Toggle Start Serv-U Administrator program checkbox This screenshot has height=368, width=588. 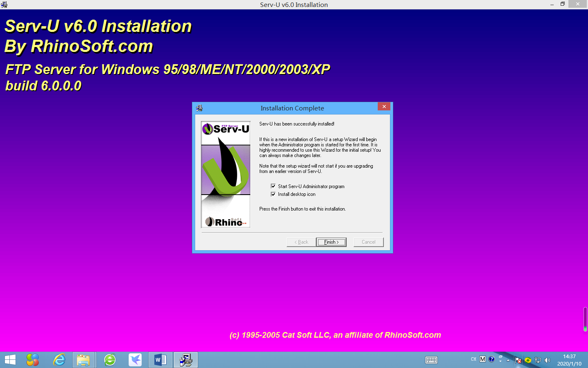click(273, 186)
